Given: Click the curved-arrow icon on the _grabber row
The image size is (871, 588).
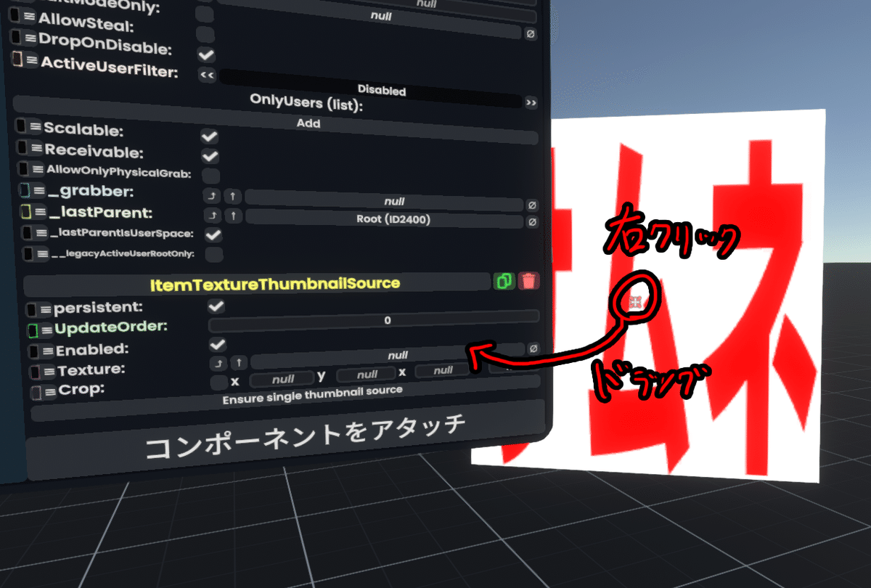Looking at the screenshot, I should pyautogui.click(x=212, y=197).
